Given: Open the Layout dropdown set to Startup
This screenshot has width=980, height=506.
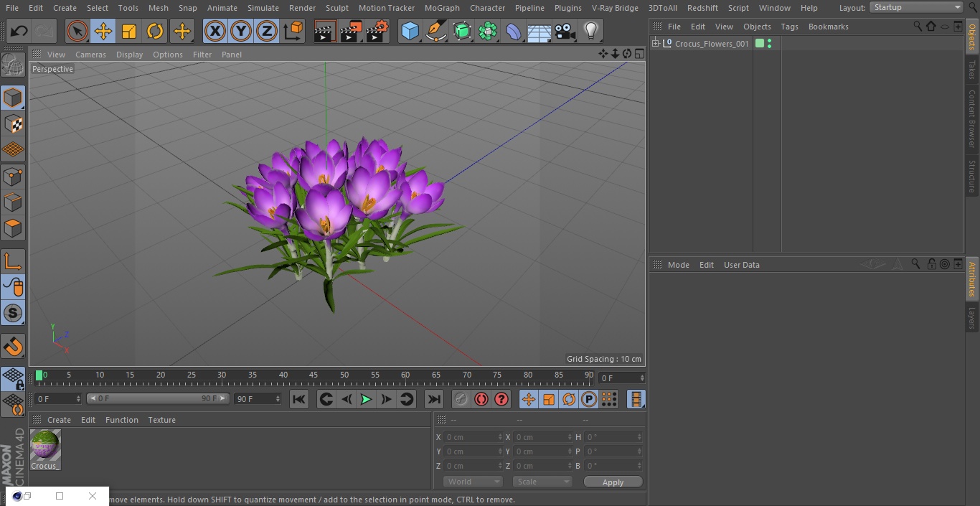Looking at the screenshot, I should [x=916, y=7].
